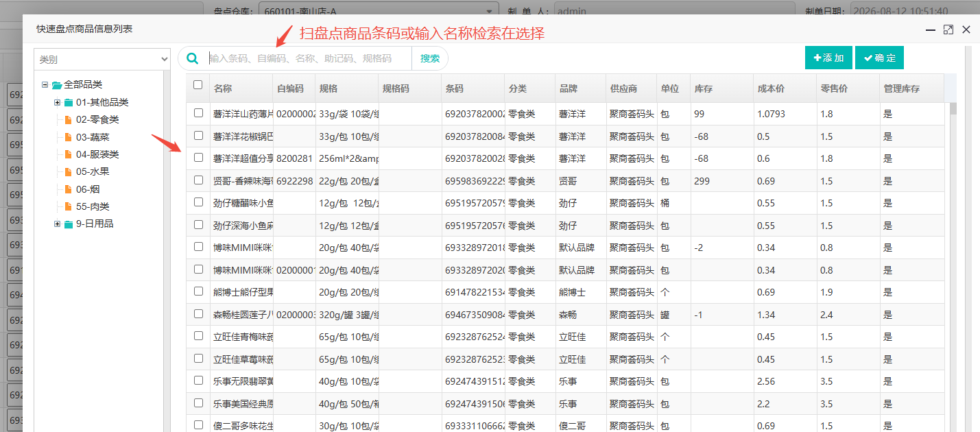This screenshot has width=980, height=432.
Task: Check the 森畅桂圆莲子 row checkbox
Action: (x=198, y=313)
